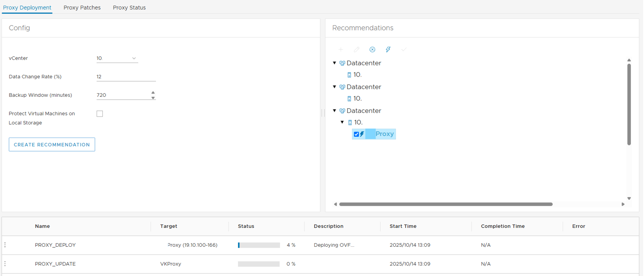Switch to the Proxy Patches tab
Screen dimensions: 644x276
(82, 7)
